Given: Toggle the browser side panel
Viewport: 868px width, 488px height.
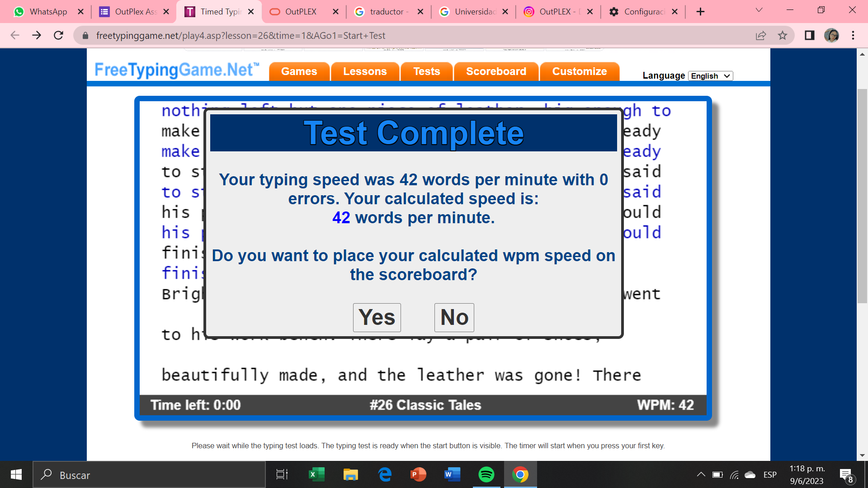Looking at the screenshot, I should tap(809, 35).
